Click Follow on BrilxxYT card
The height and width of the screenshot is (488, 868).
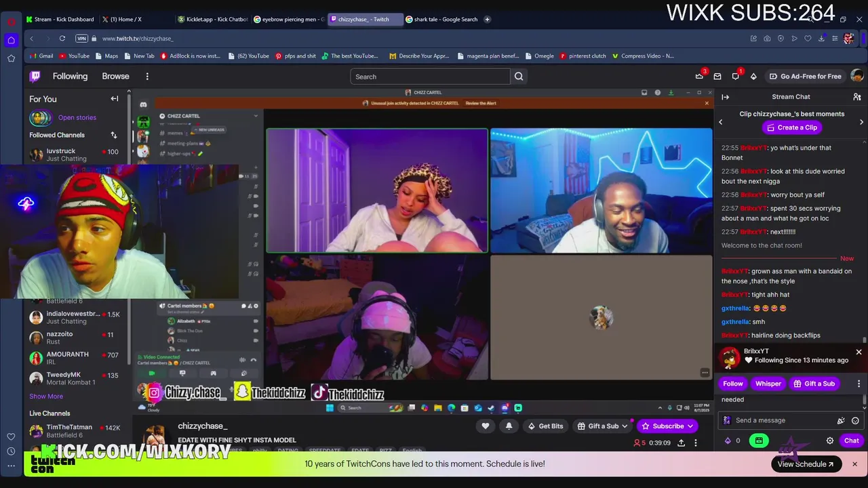coord(733,384)
